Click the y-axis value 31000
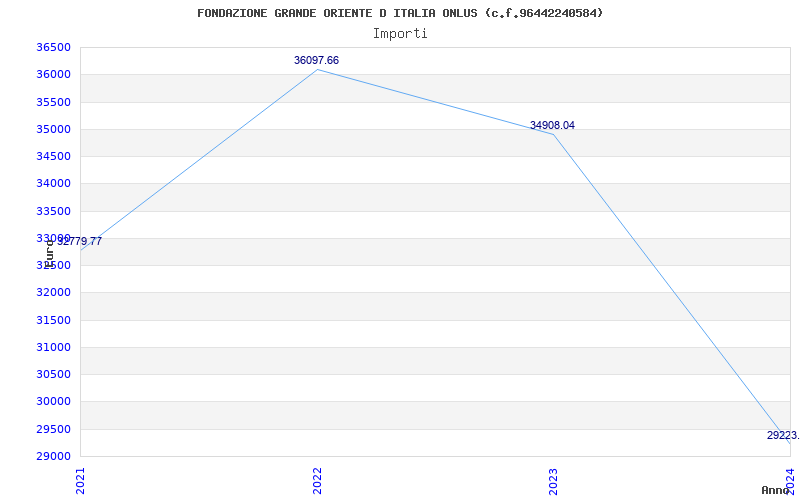 point(53,347)
